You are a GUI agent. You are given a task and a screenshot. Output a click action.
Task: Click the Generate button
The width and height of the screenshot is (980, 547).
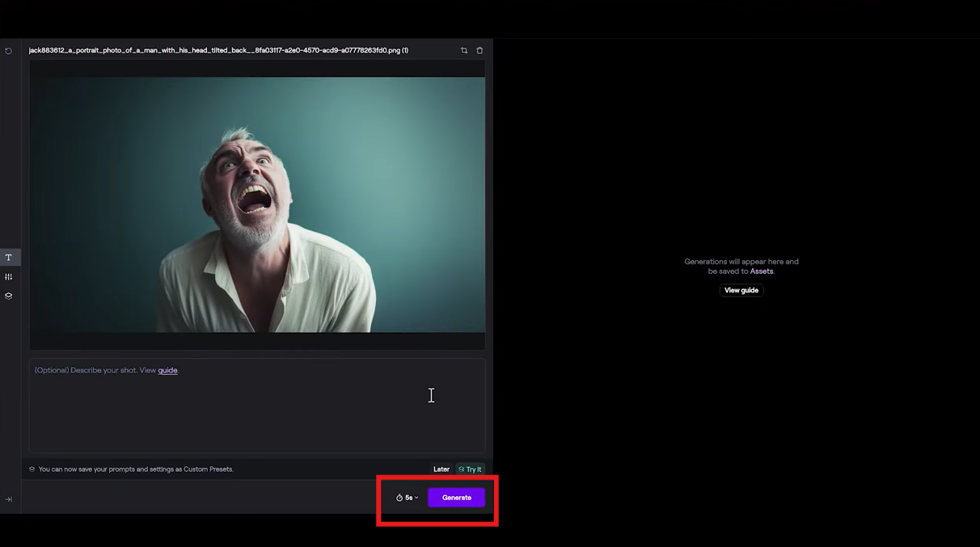(457, 498)
